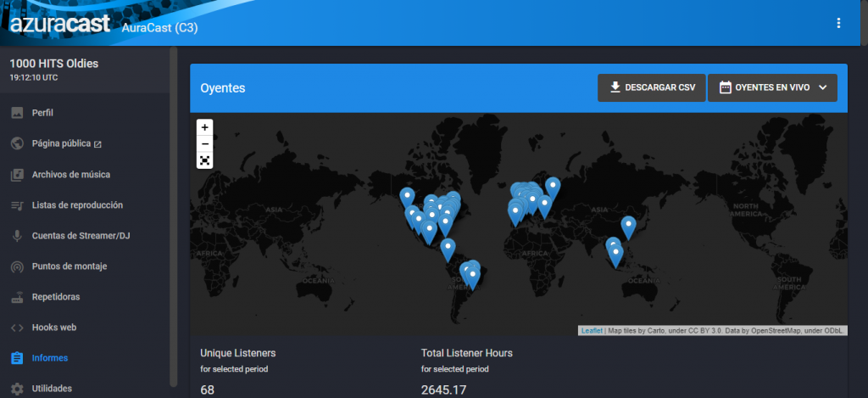This screenshot has width=868, height=398.
Task: Click the sidebar vertical scrollbar
Action: [x=174, y=212]
